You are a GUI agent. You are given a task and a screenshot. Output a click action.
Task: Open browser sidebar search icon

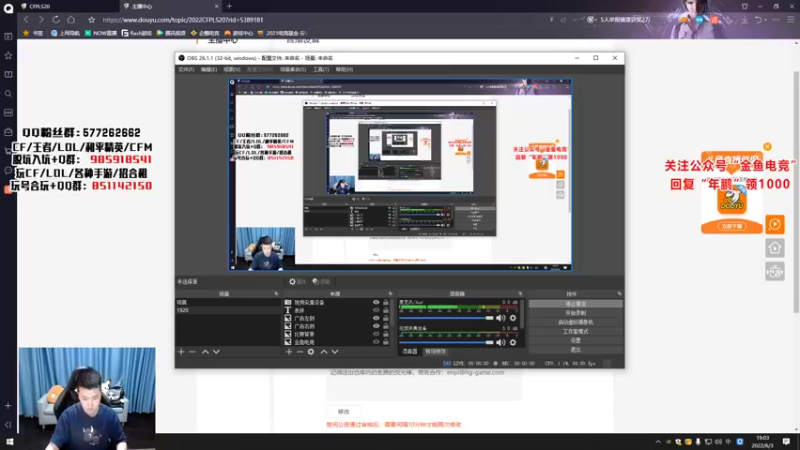pyautogui.click(x=8, y=94)
